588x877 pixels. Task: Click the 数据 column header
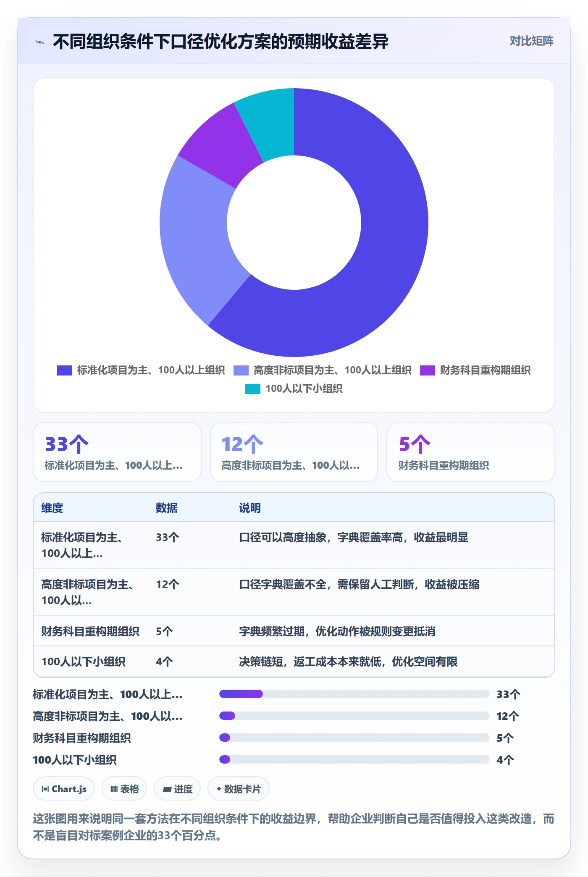coord(167,508)
